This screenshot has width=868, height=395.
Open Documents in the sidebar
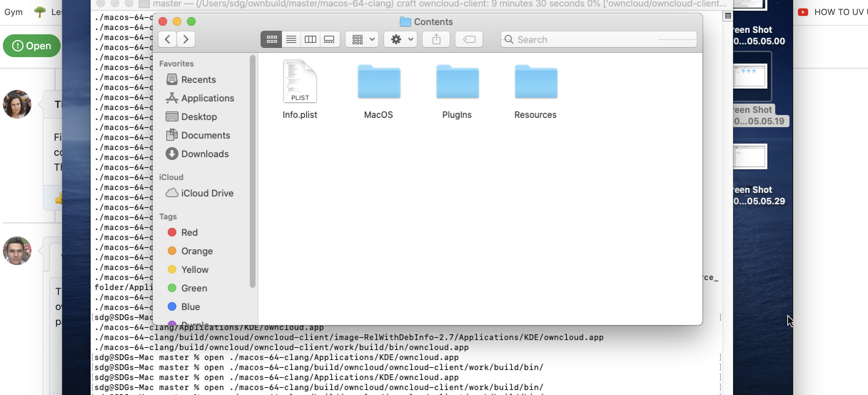tap(198, 135)
